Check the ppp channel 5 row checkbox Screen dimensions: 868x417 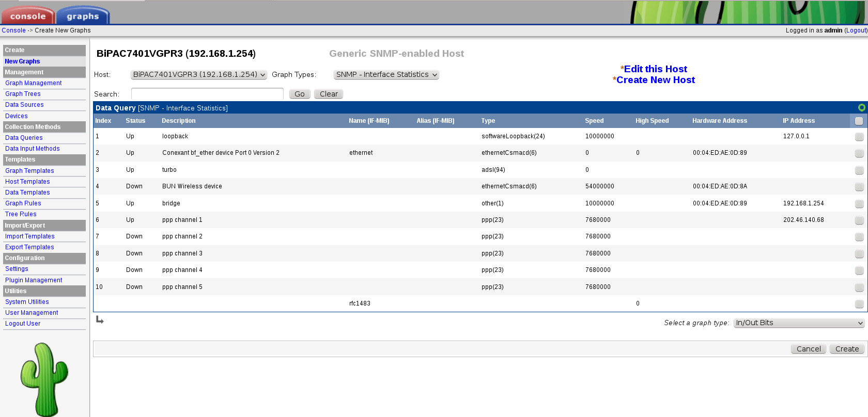click(859, 287)
